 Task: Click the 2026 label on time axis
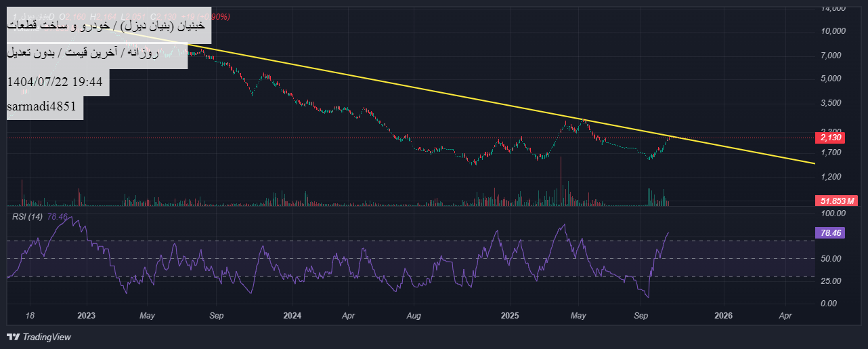click(724, 316)
